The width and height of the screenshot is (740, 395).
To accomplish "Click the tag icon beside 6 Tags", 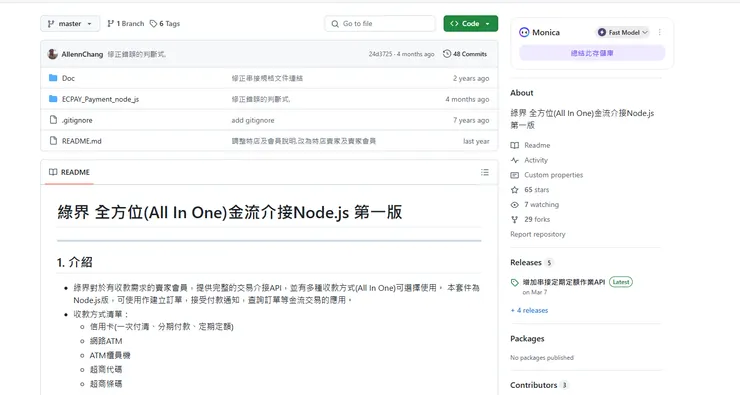I will (153, 24).
